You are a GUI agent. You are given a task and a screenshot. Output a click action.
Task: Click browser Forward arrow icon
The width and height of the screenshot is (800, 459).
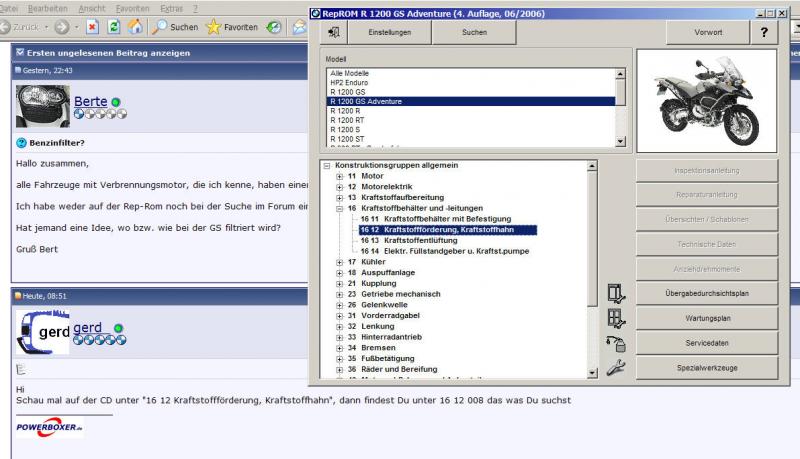pos(62,27)
